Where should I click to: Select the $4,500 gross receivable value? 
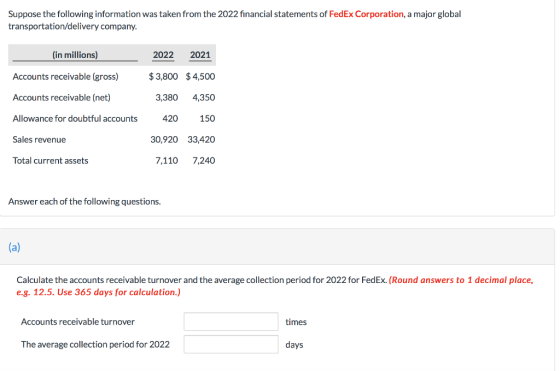click(200, 76)
